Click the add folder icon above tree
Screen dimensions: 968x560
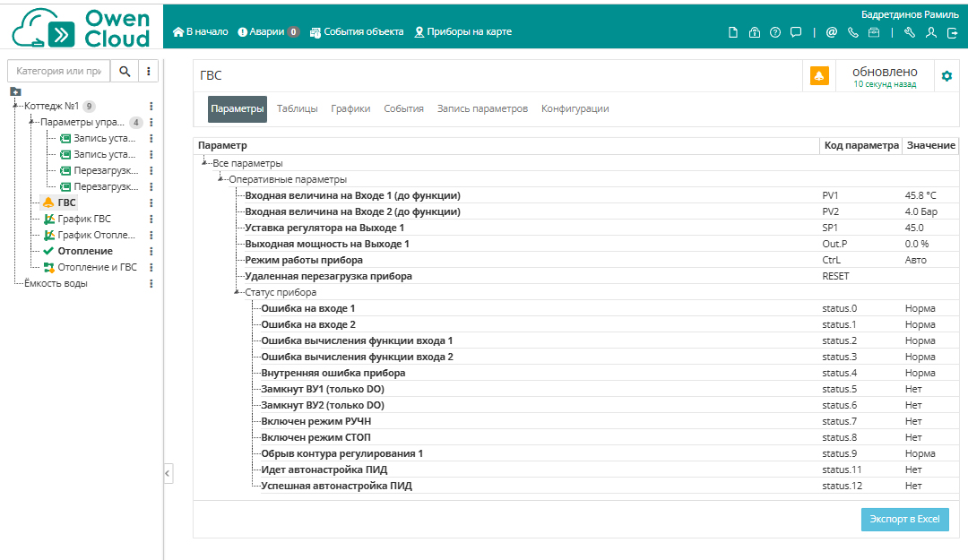tap(15, 90)
